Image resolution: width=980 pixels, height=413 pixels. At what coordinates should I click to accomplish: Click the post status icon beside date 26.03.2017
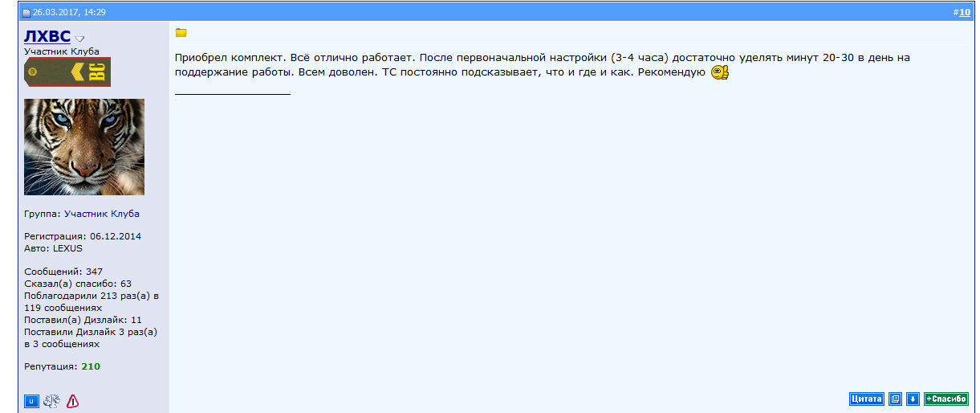point(26,13)
